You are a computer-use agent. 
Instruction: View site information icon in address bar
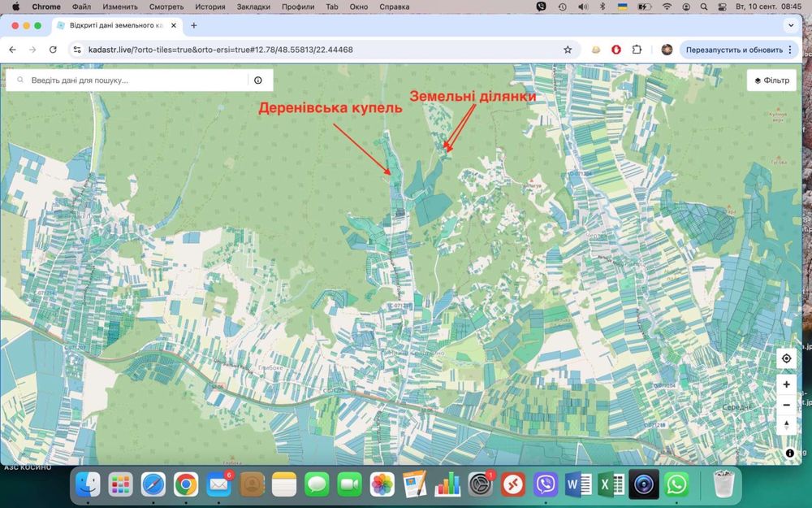point(77,50)
